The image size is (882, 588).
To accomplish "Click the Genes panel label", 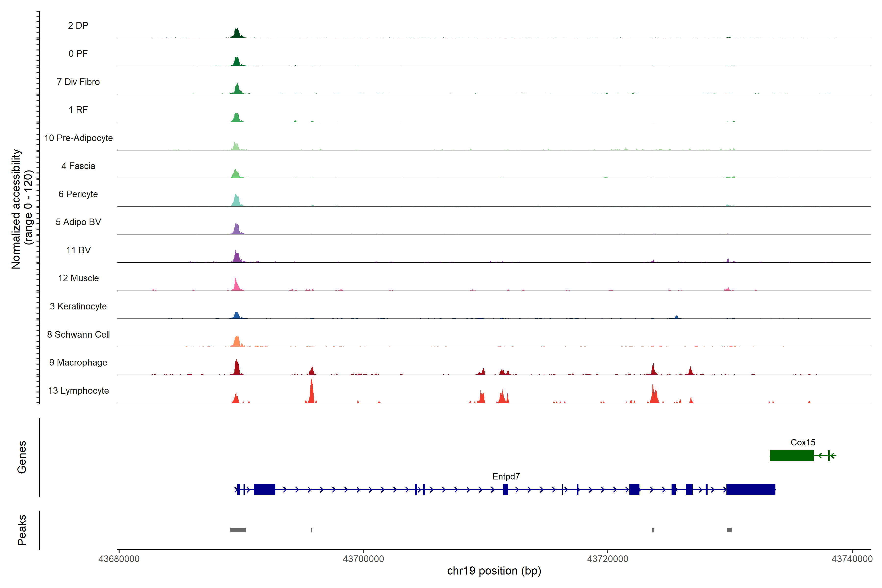I will [22, 457].
